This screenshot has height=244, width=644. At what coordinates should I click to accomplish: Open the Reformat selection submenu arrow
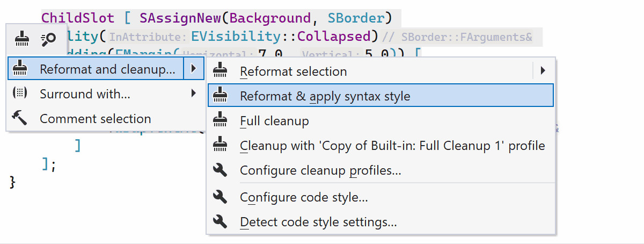tap(543, 70)
